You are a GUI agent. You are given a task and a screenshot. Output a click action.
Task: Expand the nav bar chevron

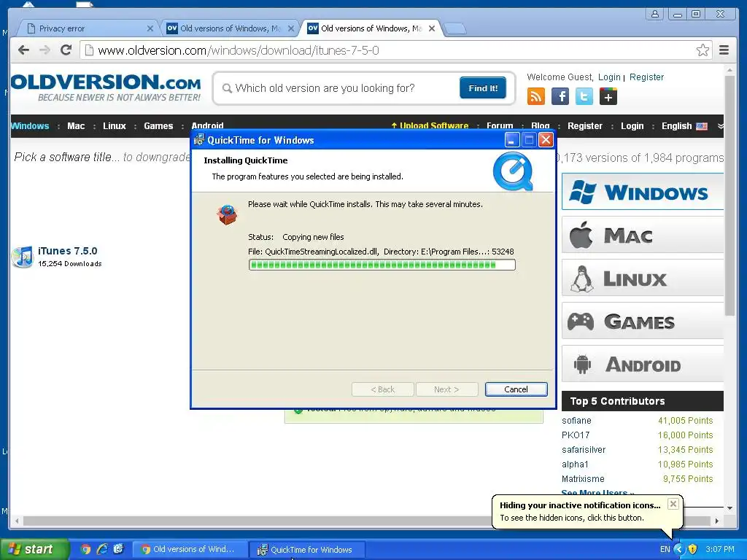[720, 125]
